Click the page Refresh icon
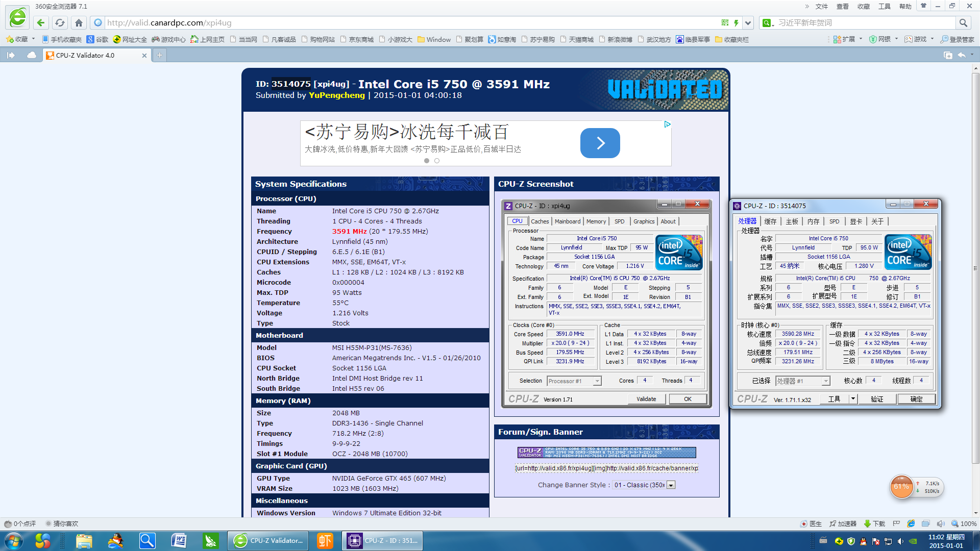Screen dimensions: 980x551 60,22
